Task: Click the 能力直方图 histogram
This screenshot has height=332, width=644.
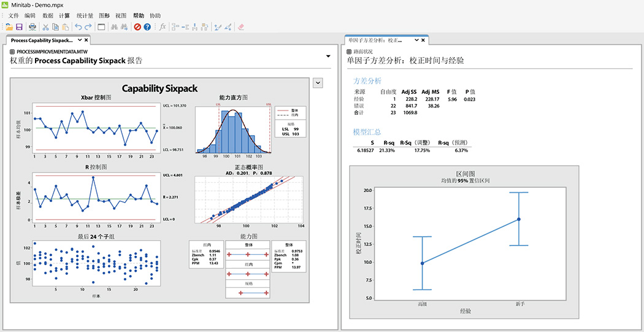Action: tap(233, 130)
